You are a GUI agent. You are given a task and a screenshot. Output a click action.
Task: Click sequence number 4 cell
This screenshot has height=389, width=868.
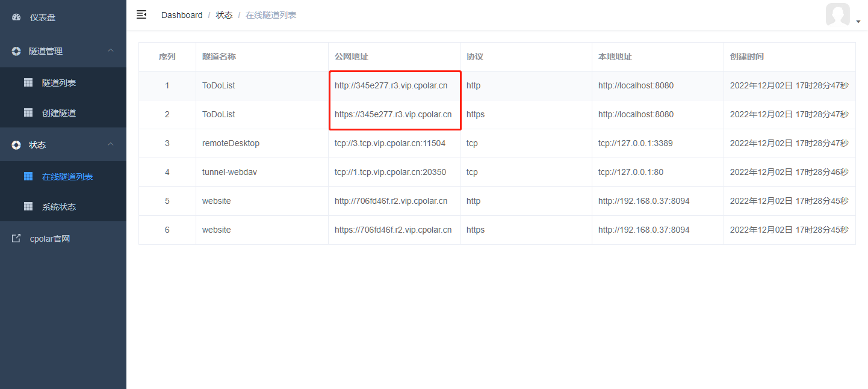coord(167,172)
